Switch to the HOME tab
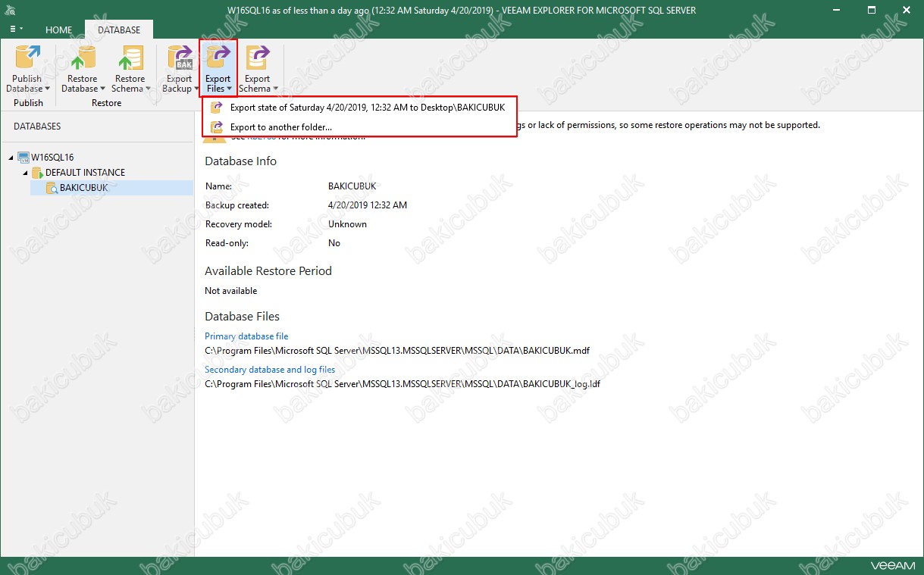 [58, 30]
